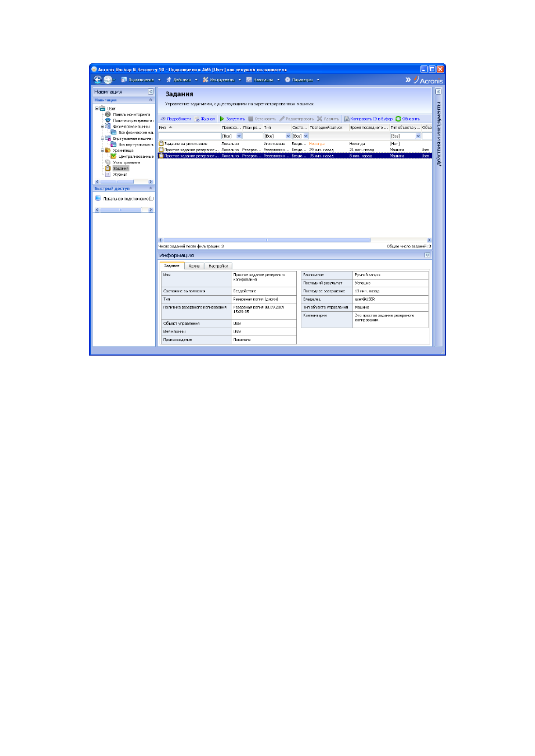Show hidden toolbar items via double chevron
This screenshot has width=535, height=756.
tap(408, 80)
